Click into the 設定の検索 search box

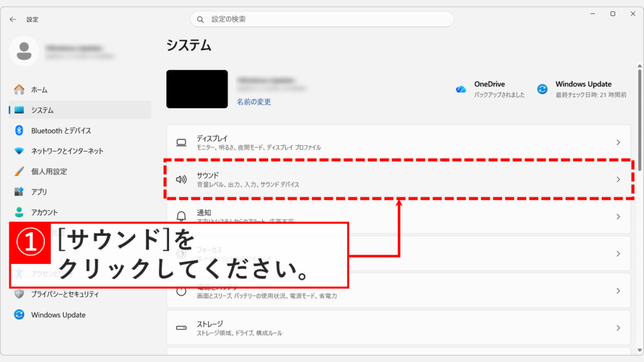[x=322, y=19]
